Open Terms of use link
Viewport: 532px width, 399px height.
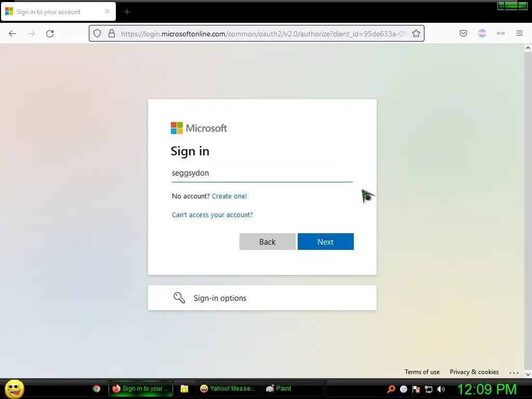[x=422, y=372]
